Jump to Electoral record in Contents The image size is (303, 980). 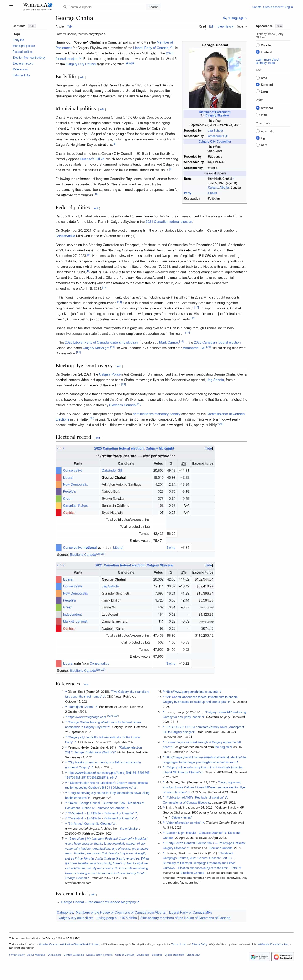pyautogui.click(x=23, y=63)
